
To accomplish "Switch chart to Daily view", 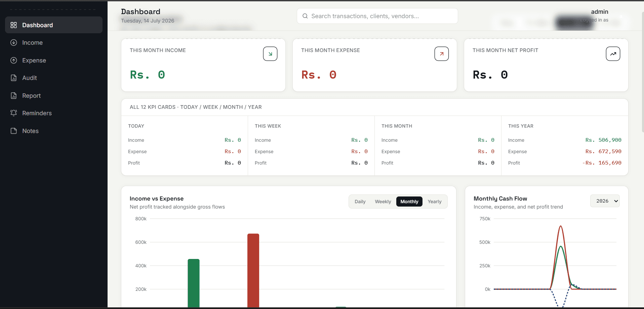I will point(360,202).
